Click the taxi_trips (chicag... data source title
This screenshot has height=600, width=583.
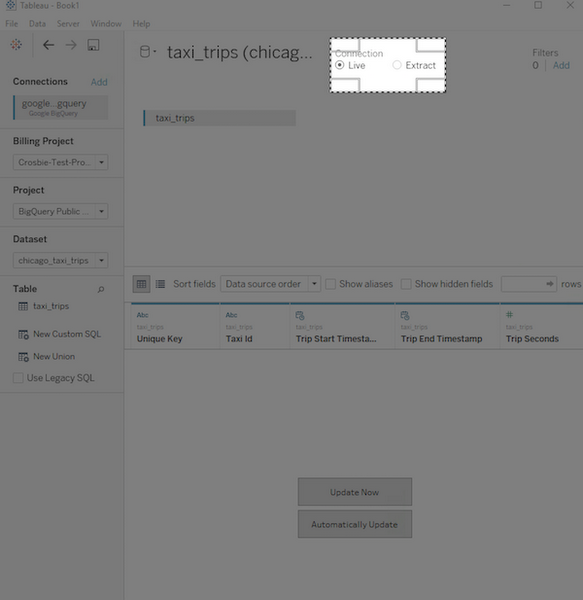pyautogui.click(x=239, y=52)
